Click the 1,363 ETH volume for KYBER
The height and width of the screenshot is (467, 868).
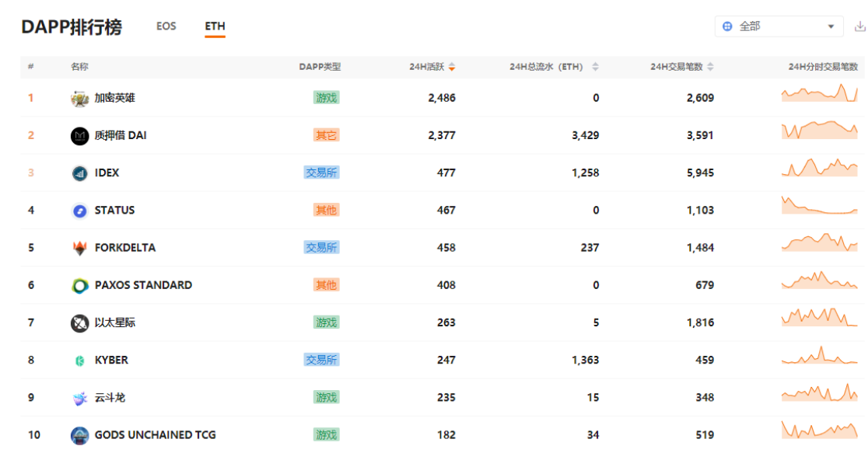point(585,360)
